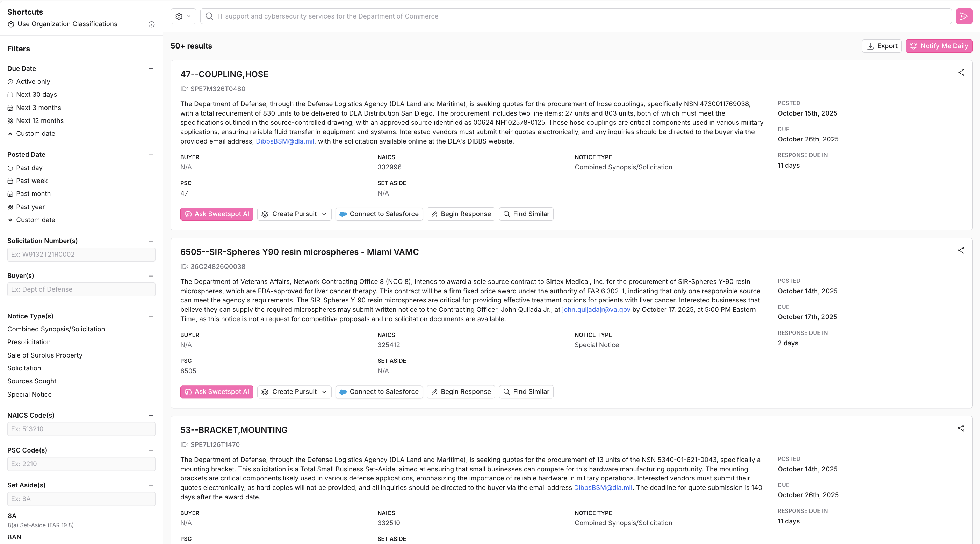The height and width of the screenshot is (544, 980).
Task: Click Find Similar on SIR-Spheres card
Action: 526,392
